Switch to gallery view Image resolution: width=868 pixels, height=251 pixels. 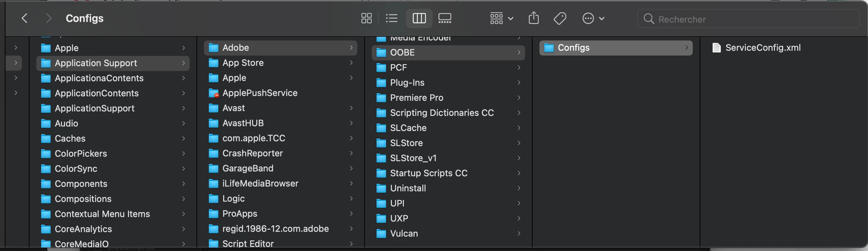(x=445, y=18)
